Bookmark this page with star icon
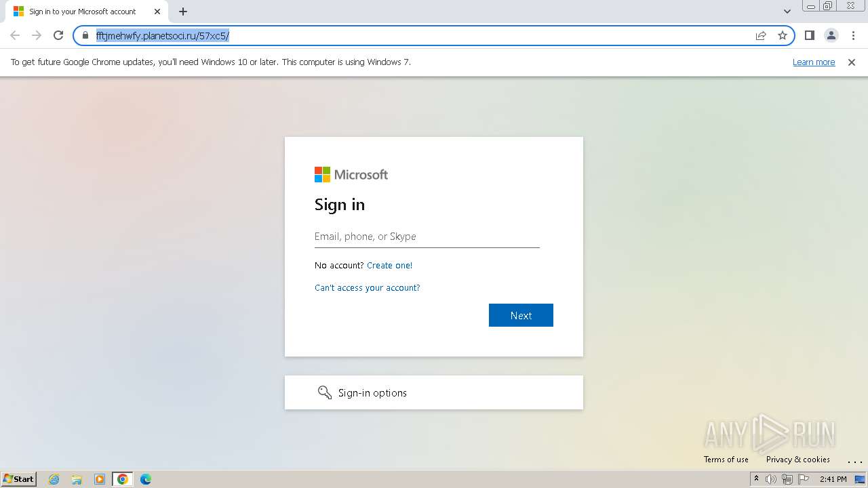The height and width of the screenshot is (488, 868). pyautogui.click(x=783, y=35)
